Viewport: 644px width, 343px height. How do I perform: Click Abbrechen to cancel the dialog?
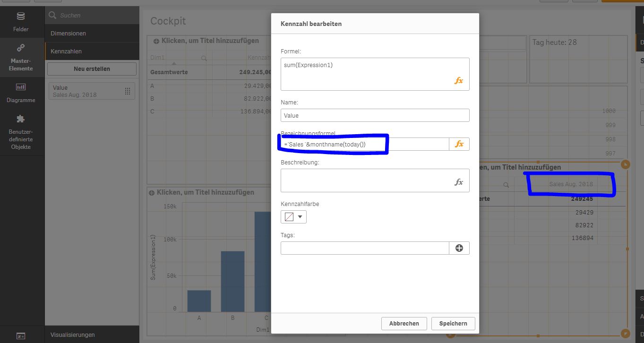click(404, 324)
